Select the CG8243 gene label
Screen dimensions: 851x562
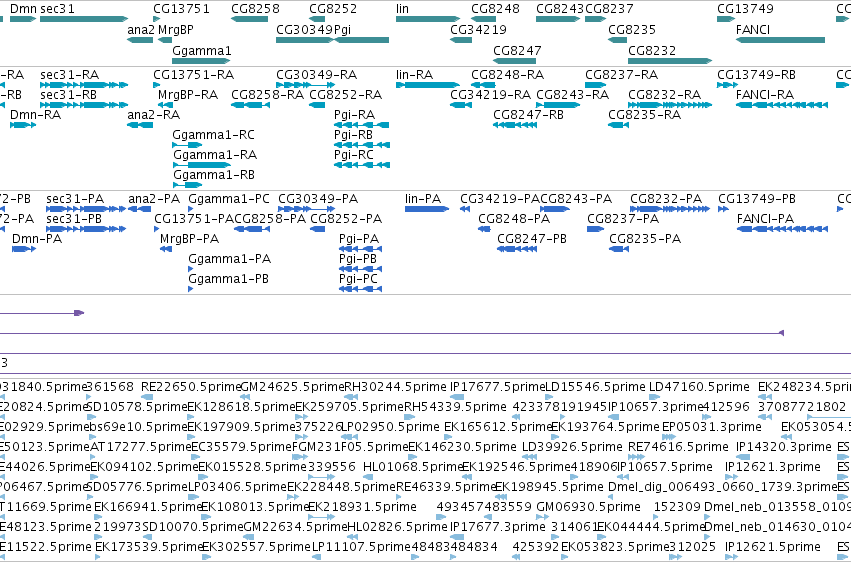(x=560, y=9)
